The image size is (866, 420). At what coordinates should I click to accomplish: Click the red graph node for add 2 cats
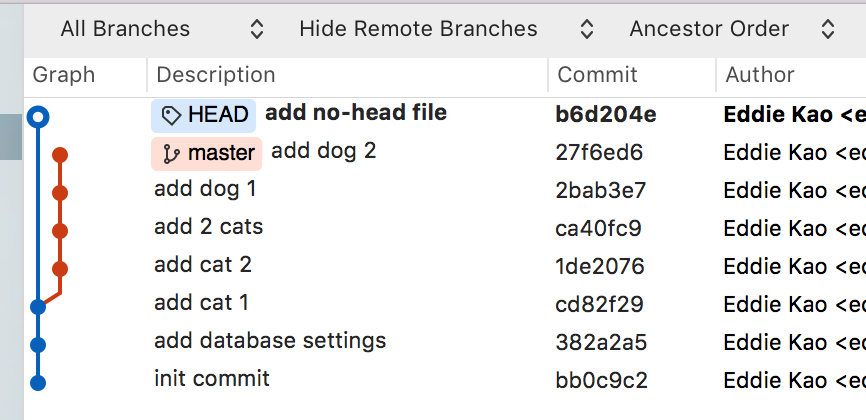point(59,231)
